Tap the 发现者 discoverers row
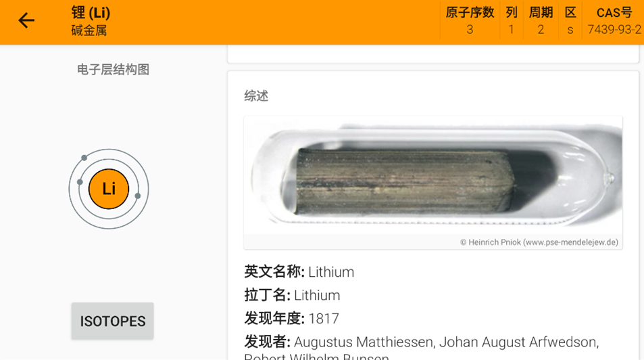 [422, 349]
